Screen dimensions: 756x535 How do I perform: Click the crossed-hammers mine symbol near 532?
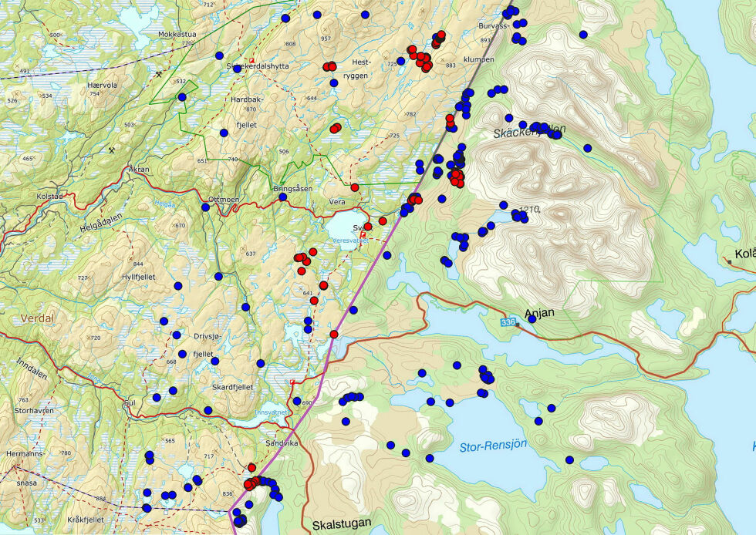point(159,75)
